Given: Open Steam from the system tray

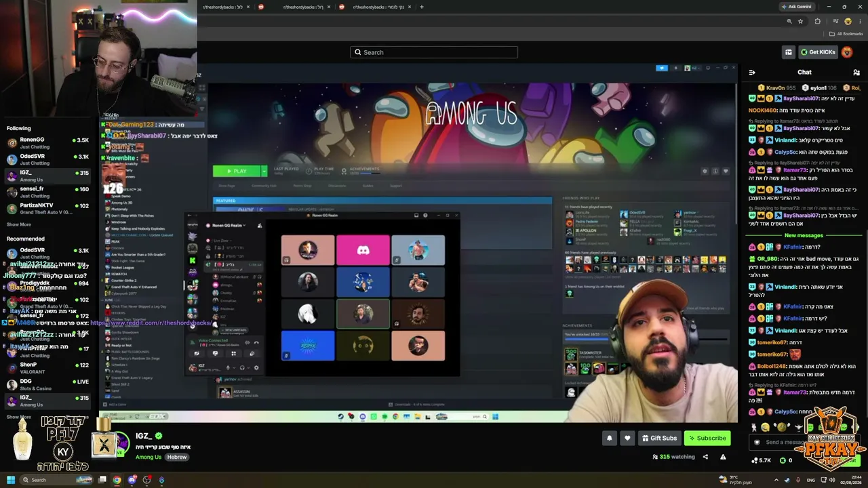Looking at the screenshot, I should (786, 480).
